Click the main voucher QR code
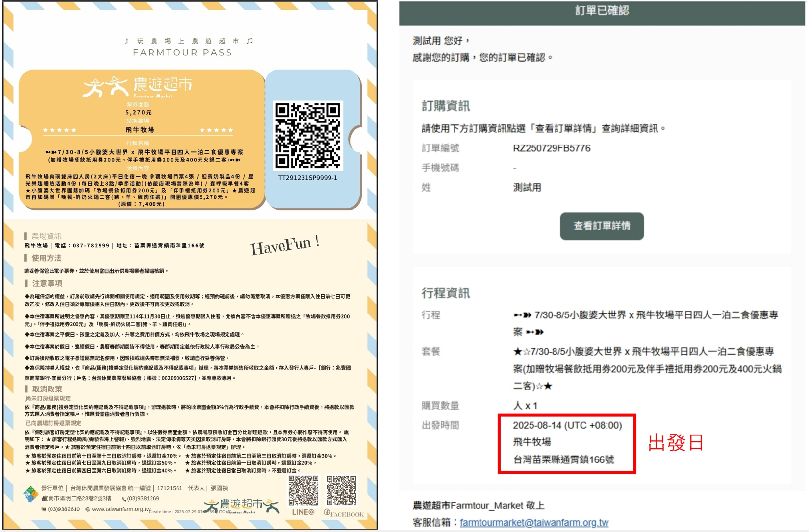This screenshot has width=809, height=532. pyautogui.click(x=307, y=136)
